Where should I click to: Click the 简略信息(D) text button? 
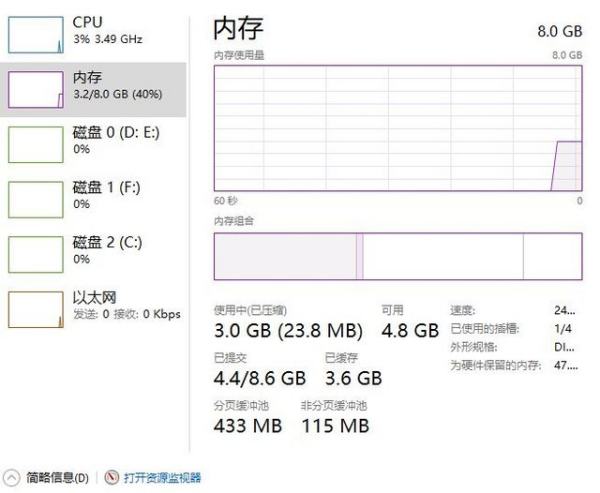pyautogui.click(x=57, y=478)
